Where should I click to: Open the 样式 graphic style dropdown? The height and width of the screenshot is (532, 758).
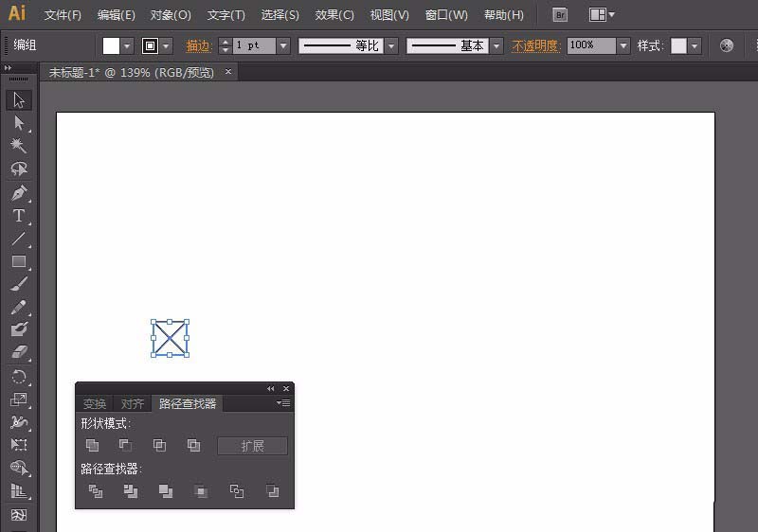coord(695,46)
